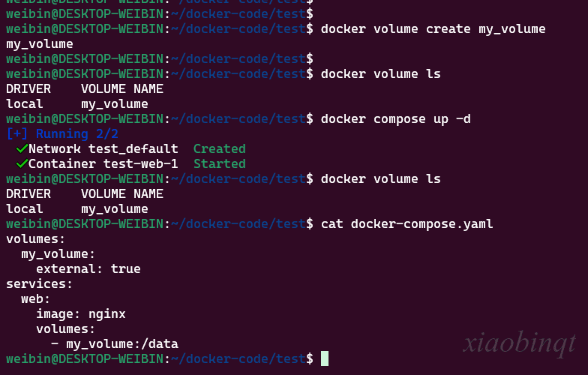Click the "external: true" YAML line
This screenshot has height=375, width=588.
coord(88,269)
